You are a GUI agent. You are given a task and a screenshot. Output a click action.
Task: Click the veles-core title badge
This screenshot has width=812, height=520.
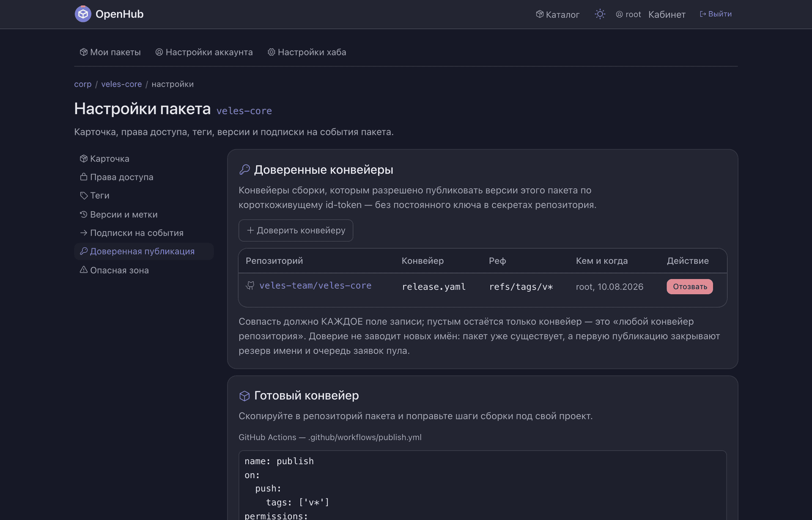coord(244,111)
